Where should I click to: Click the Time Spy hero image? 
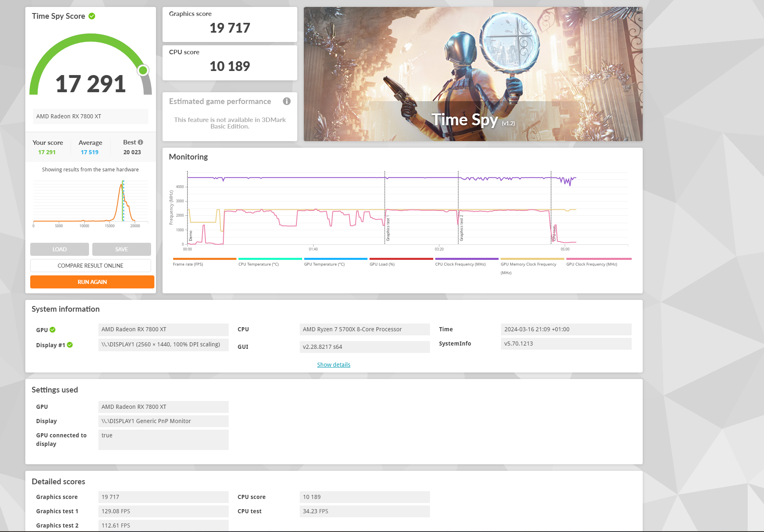[x=473, y=74]
